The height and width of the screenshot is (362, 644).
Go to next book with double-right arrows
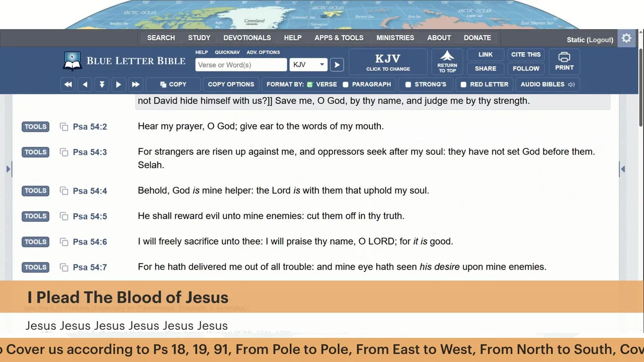(x=135, y=84)
